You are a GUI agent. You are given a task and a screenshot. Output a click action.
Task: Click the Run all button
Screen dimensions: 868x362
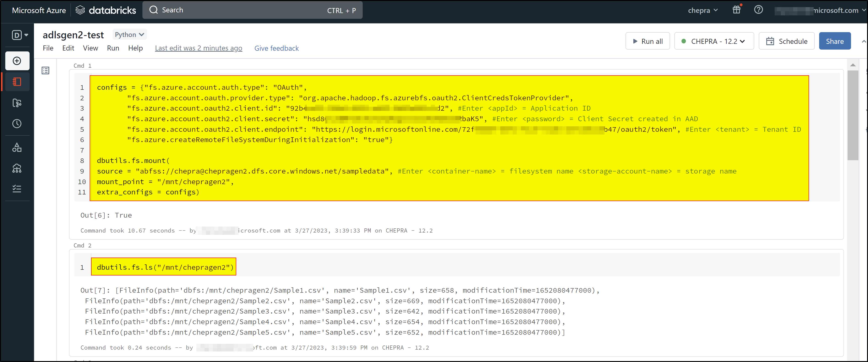click(x=648, y=40)
